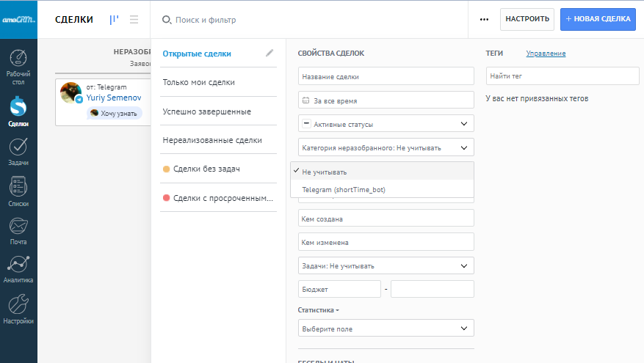Open Задачи: Не учитывать dropdown
This screenshot has width=644, height=363.
pos(386,266)
